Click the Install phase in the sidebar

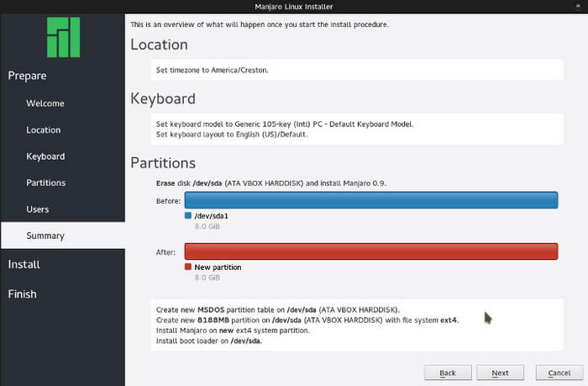24,264
